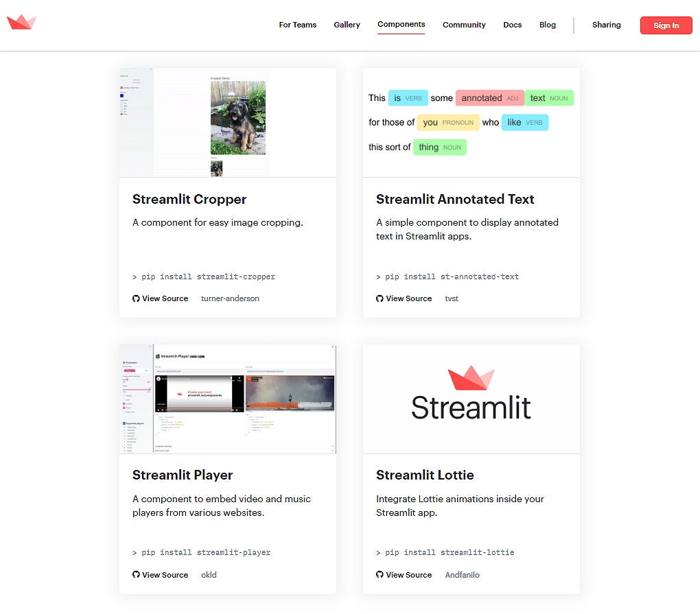Open the Community page
This screenshot has height=614, width=700.
pyautogui.click(x=464, y=25)
